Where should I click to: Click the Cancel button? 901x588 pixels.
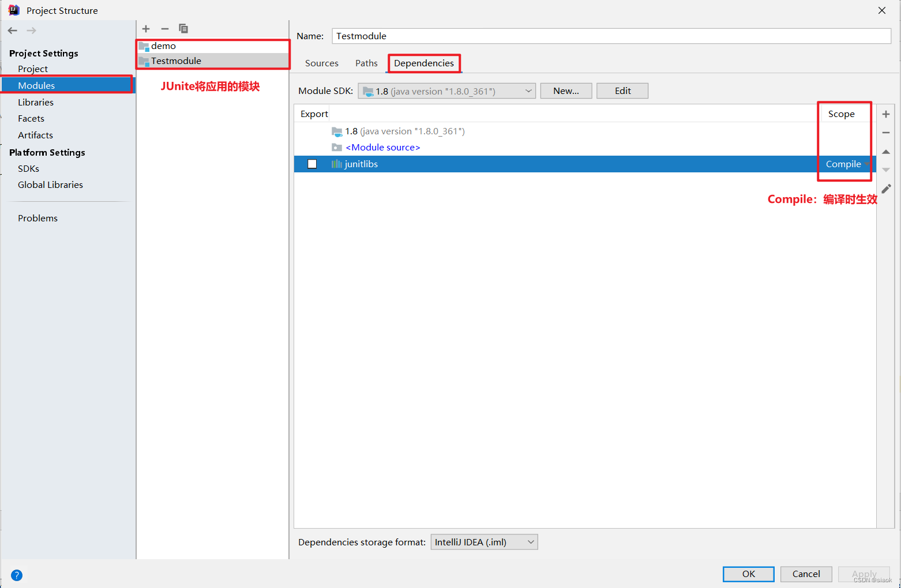coord(806,574)
